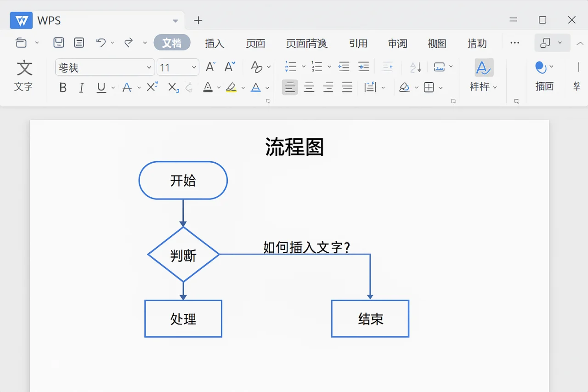The height and width of the screenshot is (392, 588).
Task: Switch to the 插入 ribbon tab
Action: click(x=215, y=43)
